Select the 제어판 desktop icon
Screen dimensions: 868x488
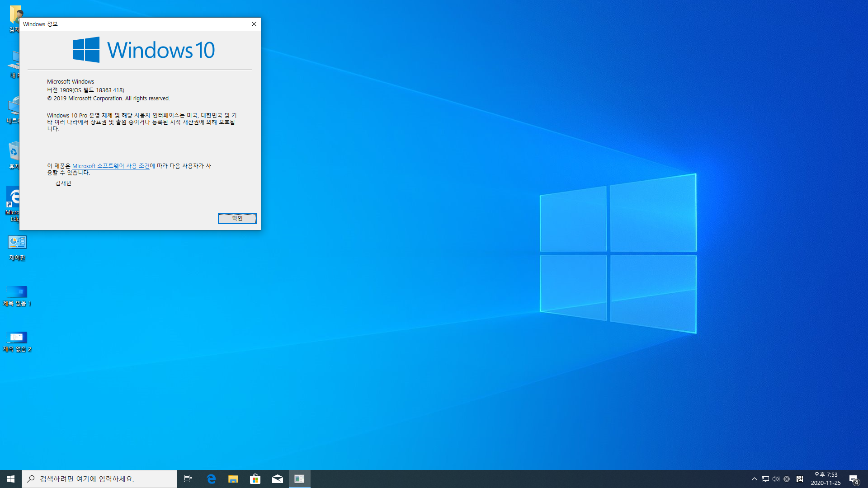(x=17, y=248)
